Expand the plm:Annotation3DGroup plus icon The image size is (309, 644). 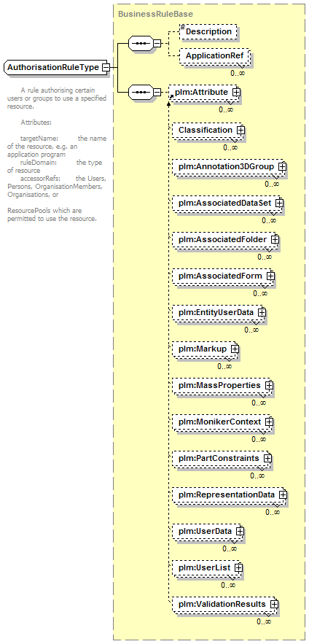click(x=282, y=167)
